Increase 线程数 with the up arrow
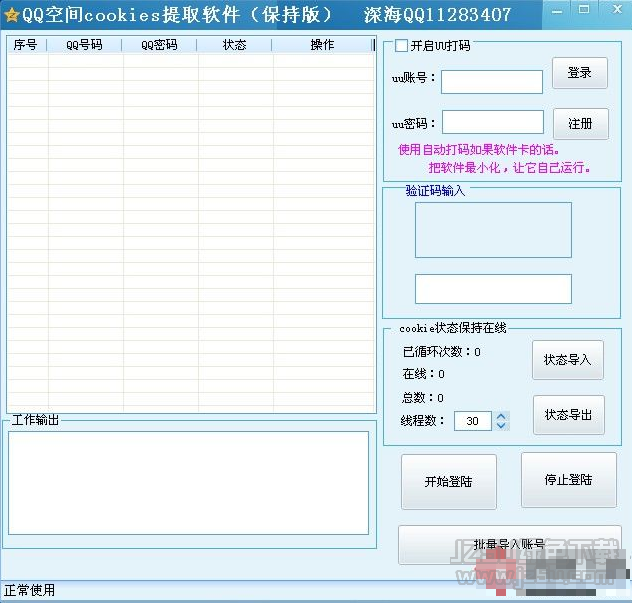The image size is (632, 603). pyautogui.click(x=501, y=416)
